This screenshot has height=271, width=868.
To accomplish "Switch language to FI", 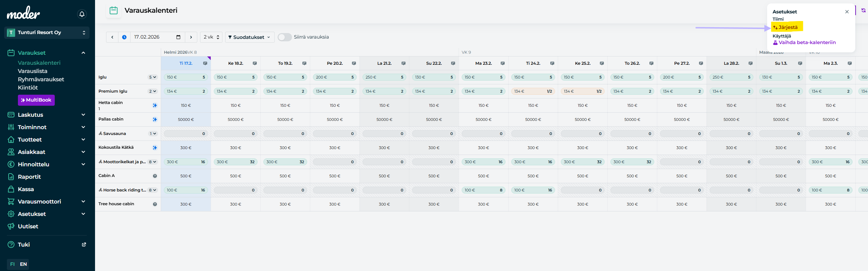I will click(12, 264).
